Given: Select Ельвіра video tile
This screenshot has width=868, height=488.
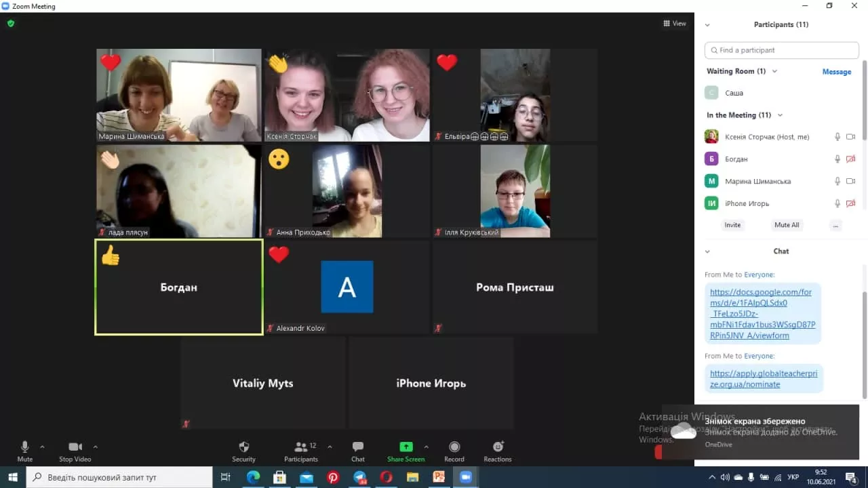Looking at the screenshot, I should pos(515,95).
